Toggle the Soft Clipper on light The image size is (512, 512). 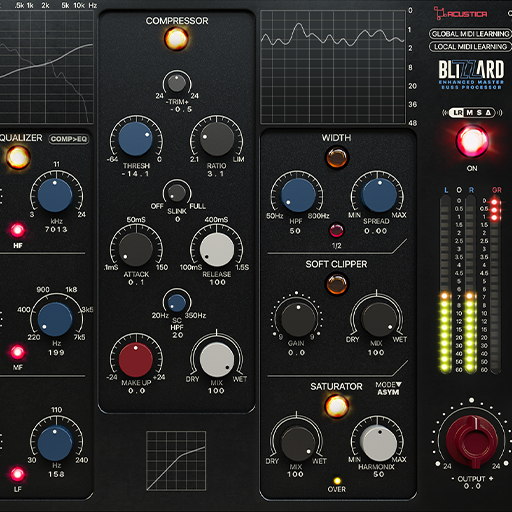tap(337, 284)
